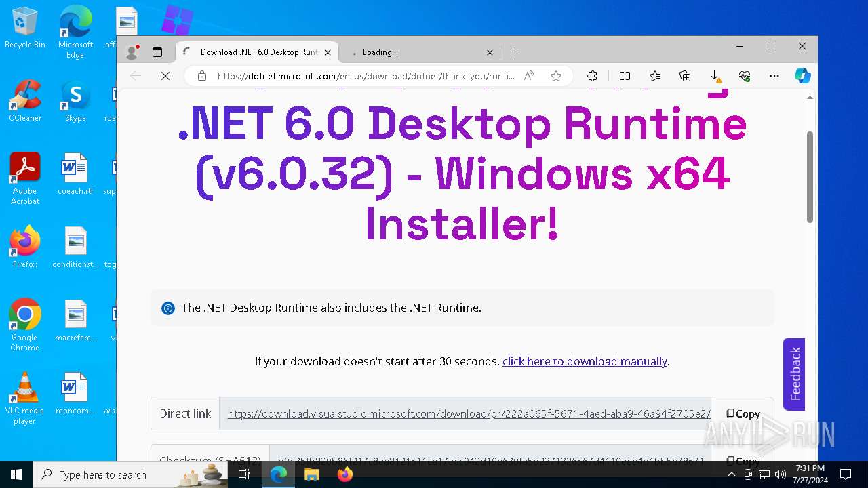Screen dimensions: 868x488
Task: Open Collections icon
Action: (685, 76)
